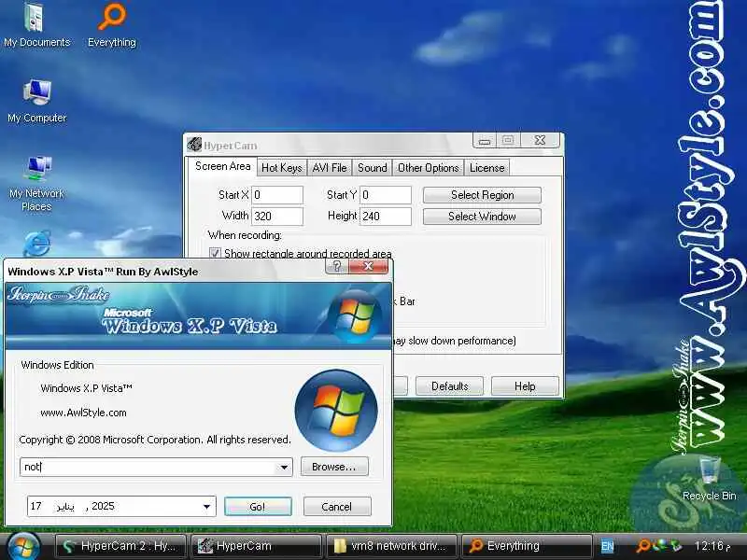Click the www.AwlStyle.com text in dialog
The height and width of the screenshot is (560, 747).
[x=83, y=413]
